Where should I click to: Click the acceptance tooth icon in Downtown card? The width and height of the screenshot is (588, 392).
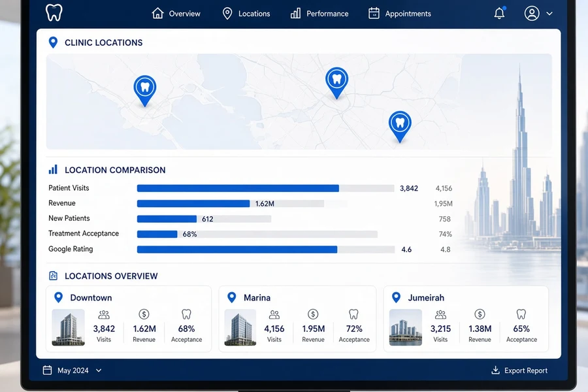coord(186,314)
